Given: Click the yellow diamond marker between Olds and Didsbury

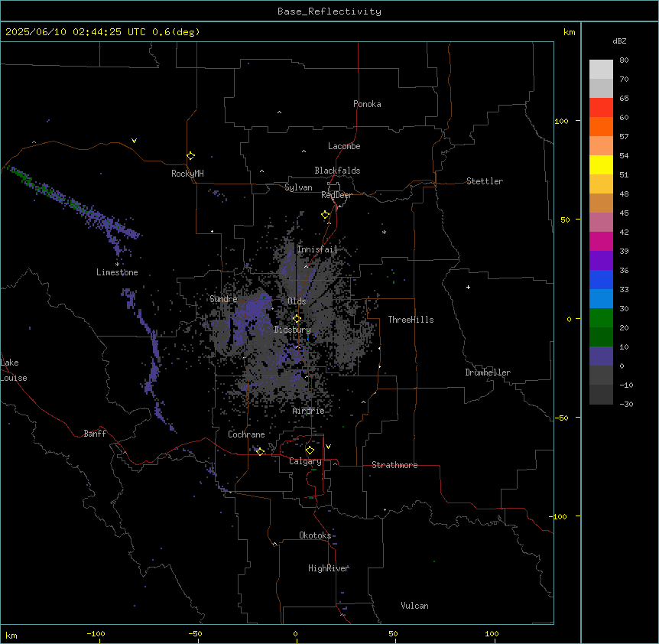Looking at the screenshot, I should click(297, 319).
